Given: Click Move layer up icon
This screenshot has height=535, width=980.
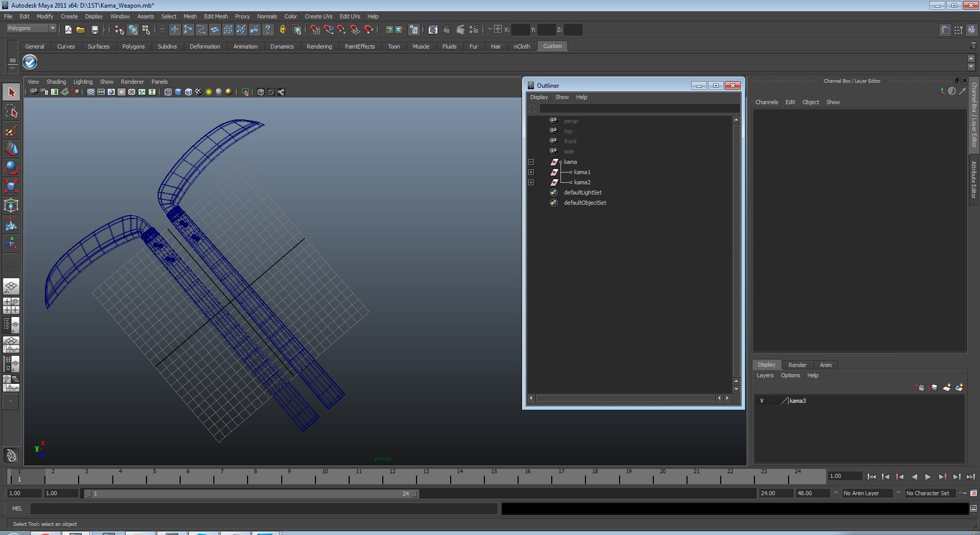Looking at the screenshot, I should click(921, 387).
